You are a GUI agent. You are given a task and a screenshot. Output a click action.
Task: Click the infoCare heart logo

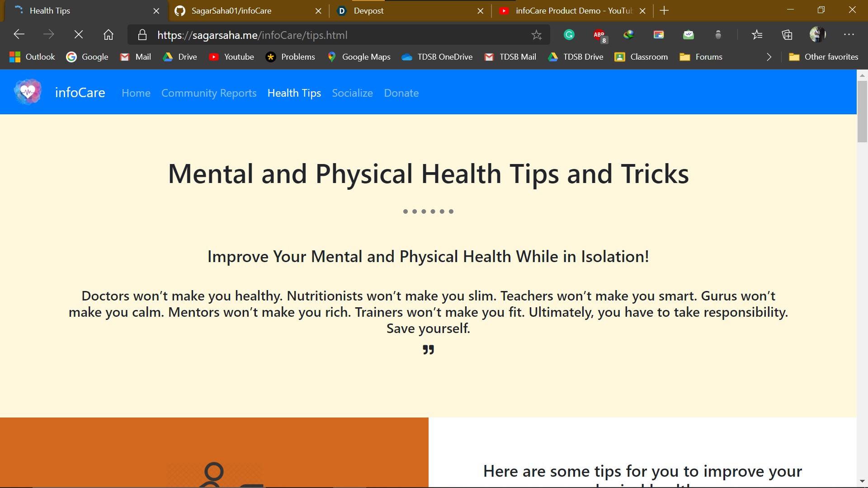[28, 92]
